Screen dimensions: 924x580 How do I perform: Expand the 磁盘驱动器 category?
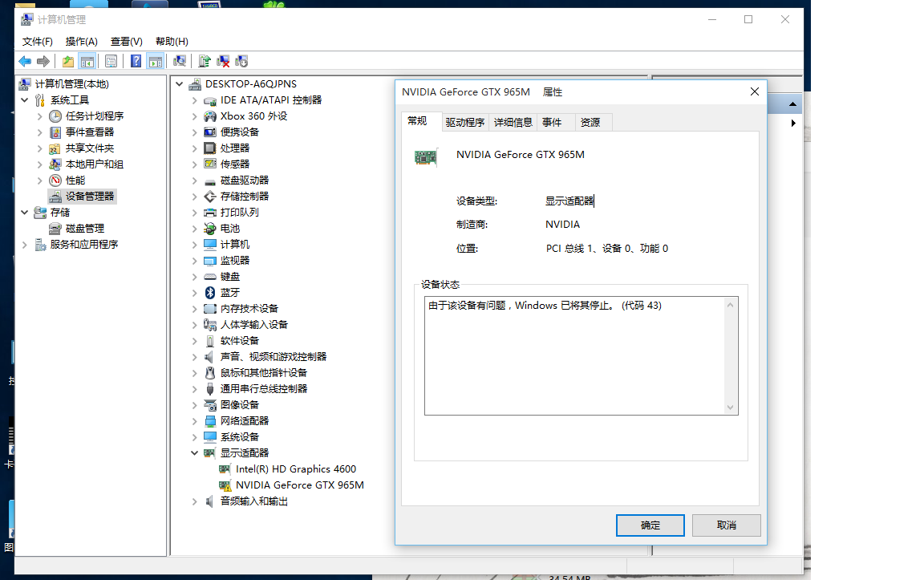click(x=194, y=180)
